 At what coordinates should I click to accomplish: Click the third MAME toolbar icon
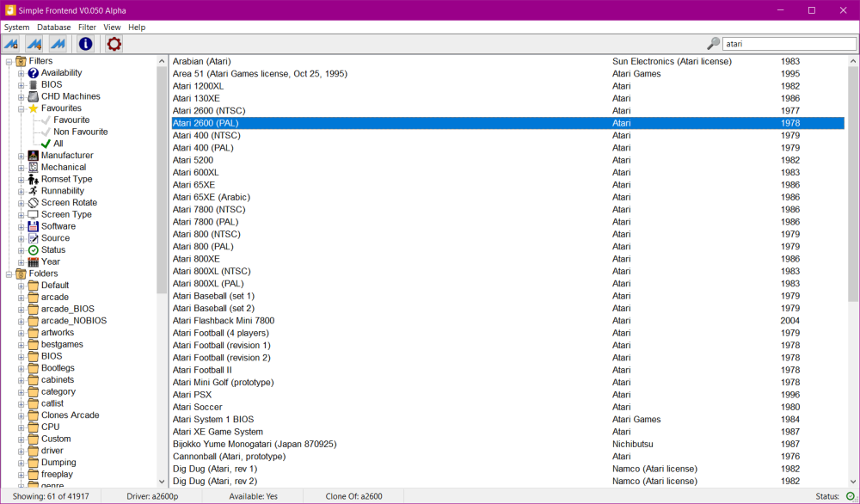pos(58,44)
